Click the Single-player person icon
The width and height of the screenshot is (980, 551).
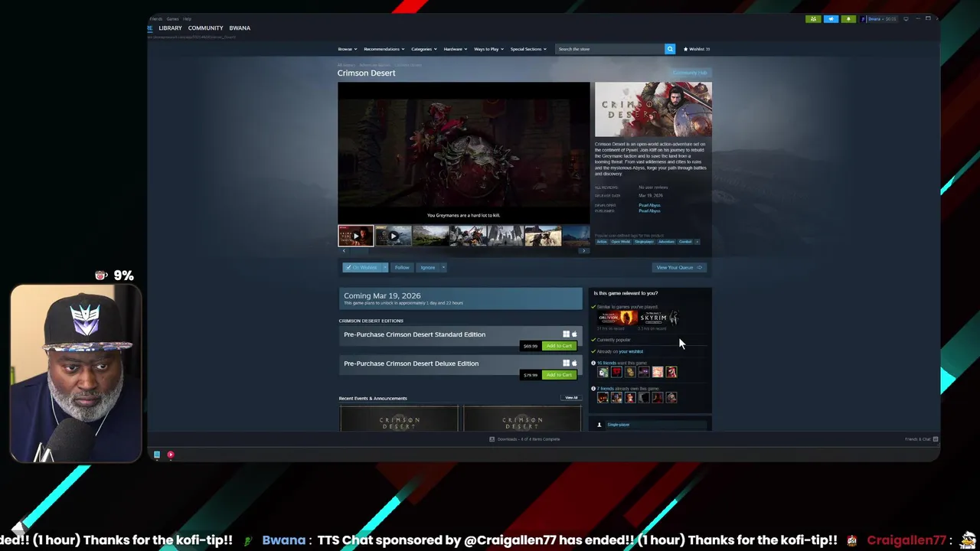(x=599, y=425)
